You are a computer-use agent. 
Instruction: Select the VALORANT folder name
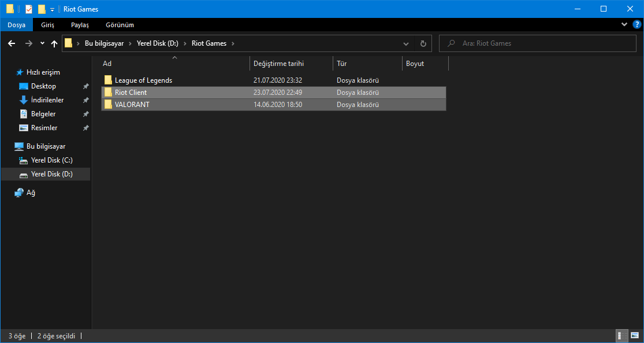132,105
